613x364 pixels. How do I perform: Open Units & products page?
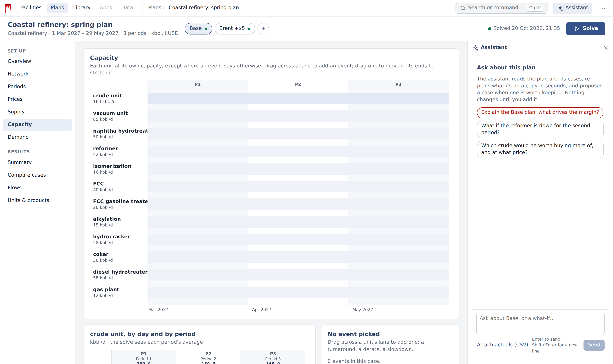pyautogui.click(x=37, y=200)
